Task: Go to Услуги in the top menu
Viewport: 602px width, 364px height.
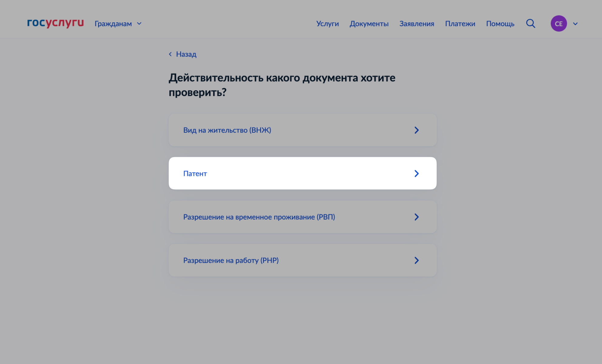Action: (327, 24)
